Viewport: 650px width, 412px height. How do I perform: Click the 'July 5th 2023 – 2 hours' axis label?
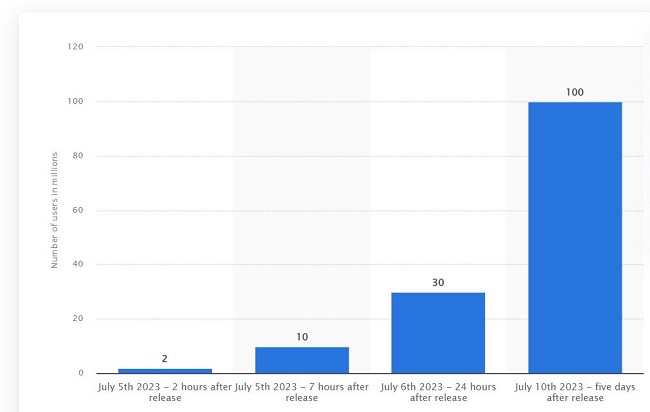pyautogui.click(x=165, y=391)
